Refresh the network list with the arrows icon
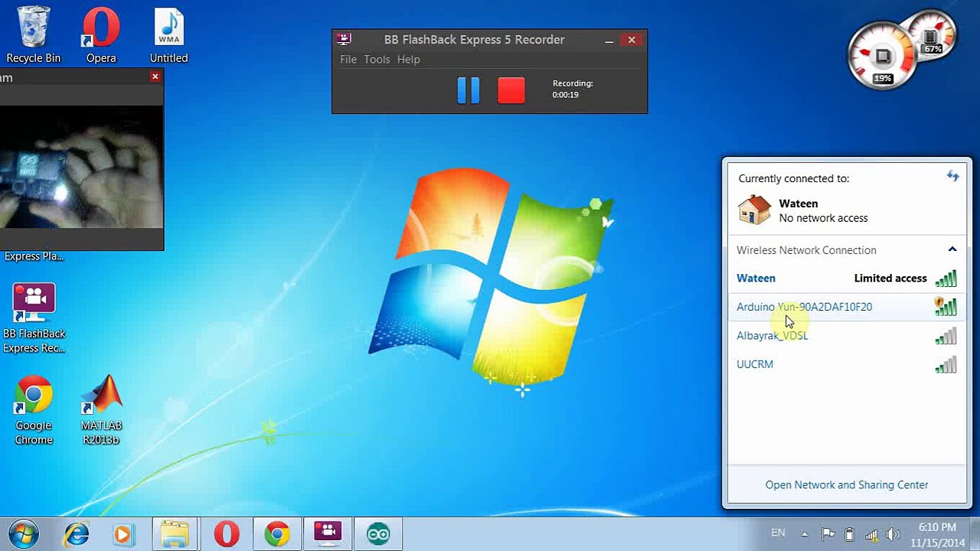 pos(953,177)
